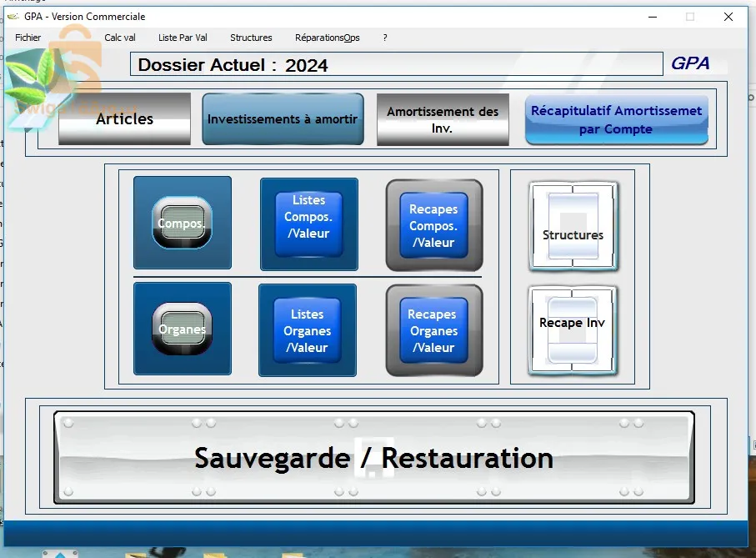Open Recapes Compos. /Valeur tile
This screenshot has width=756, height=558.
433,226
